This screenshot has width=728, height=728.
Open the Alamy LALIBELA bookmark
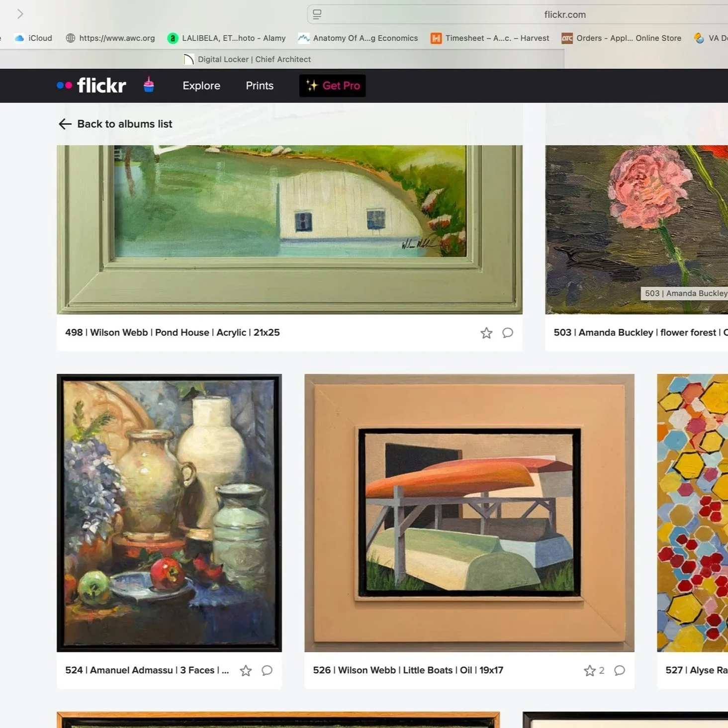point(226,38)
